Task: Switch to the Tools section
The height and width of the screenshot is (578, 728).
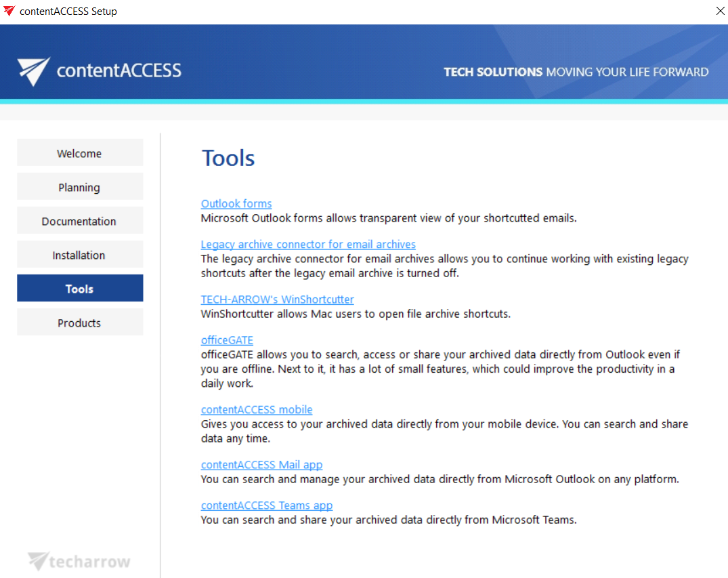Action: point(79,288)
